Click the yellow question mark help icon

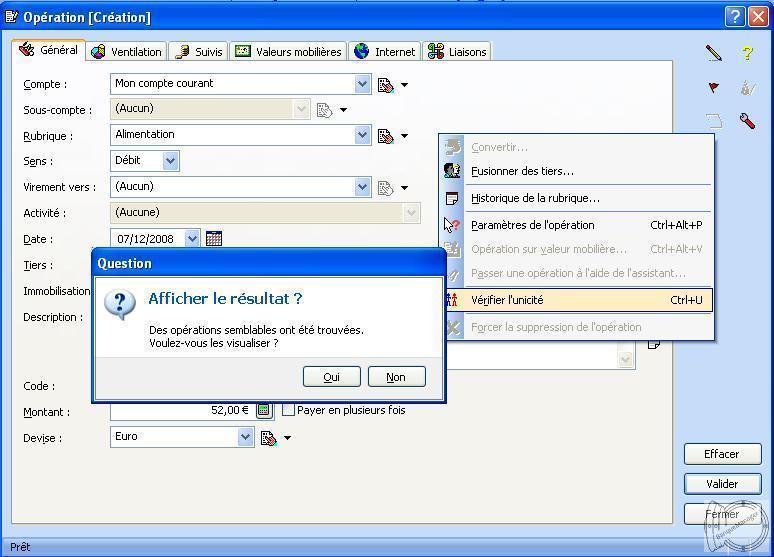pos(747,53)
